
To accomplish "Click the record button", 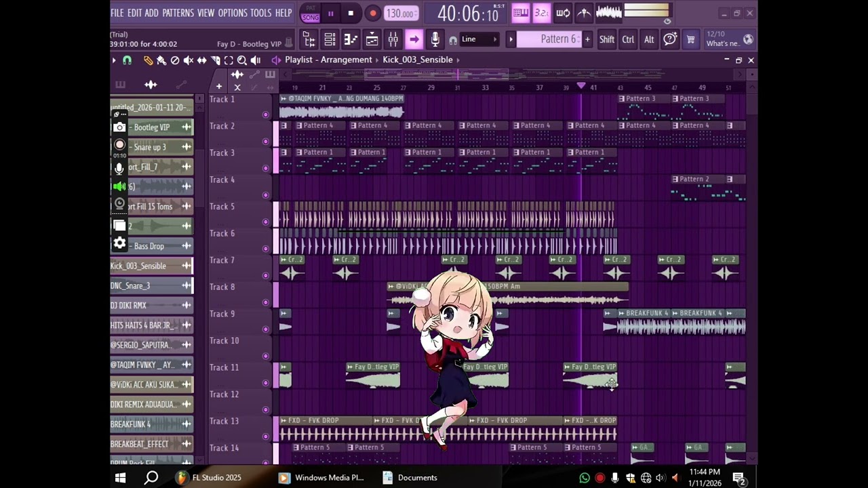I will pos(372,13).
